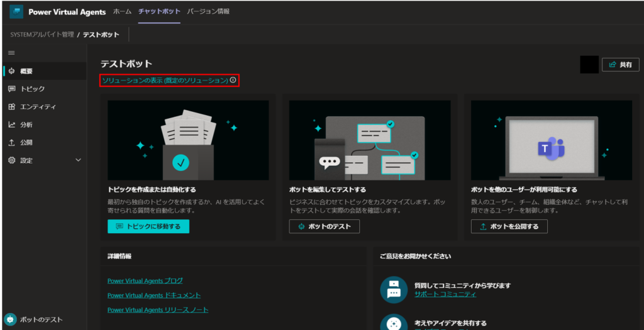Click the 共有 share button
This screenshot has height=330, width=644.
coord(621,65)
